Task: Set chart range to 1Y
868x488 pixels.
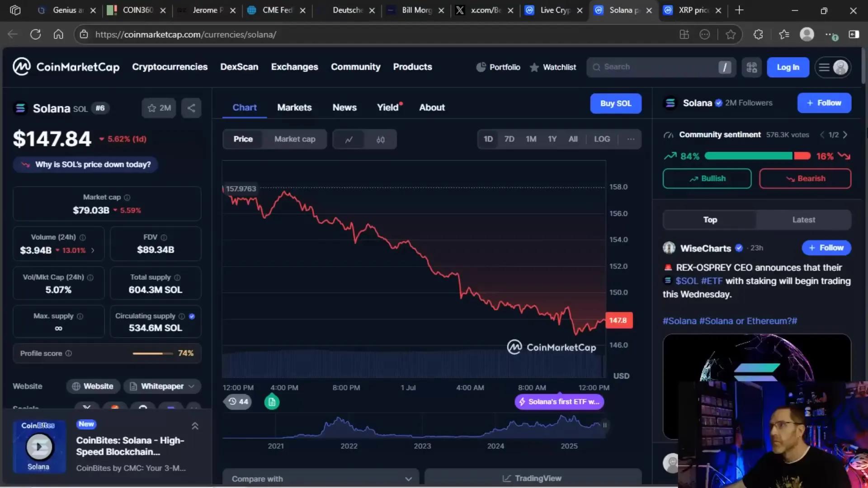Action: pyautogui.click(x=552, y=139)
